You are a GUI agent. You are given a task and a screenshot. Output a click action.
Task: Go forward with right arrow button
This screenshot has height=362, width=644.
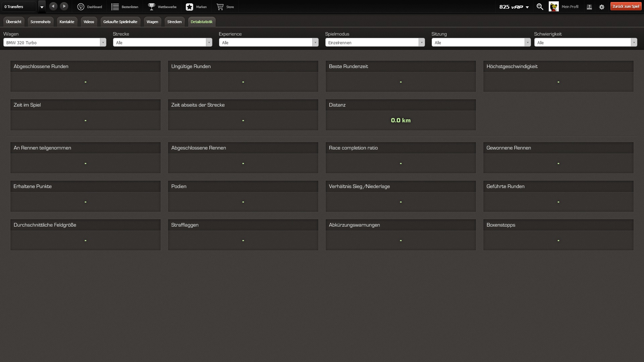tap(64, 6)
